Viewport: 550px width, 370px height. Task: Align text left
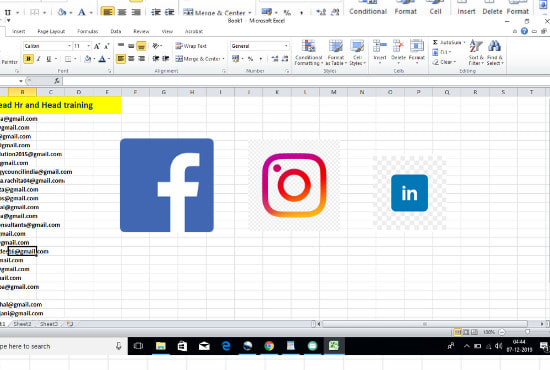tap(121, 59)
